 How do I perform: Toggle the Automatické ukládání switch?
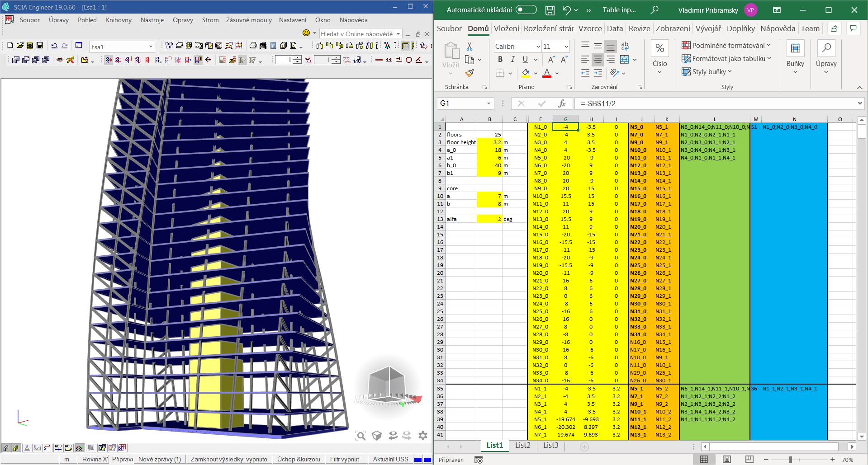pos(526,10)
